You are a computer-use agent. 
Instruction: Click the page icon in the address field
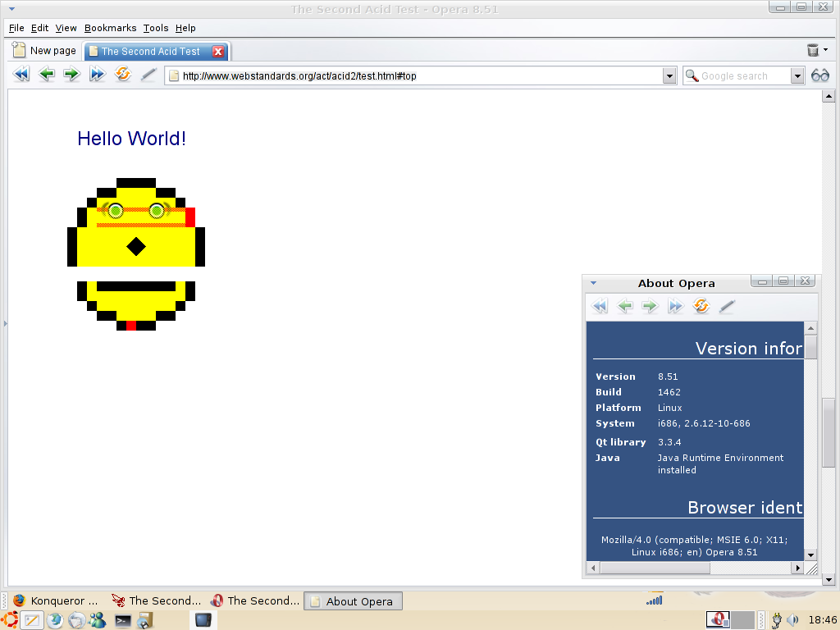point(174,76)
